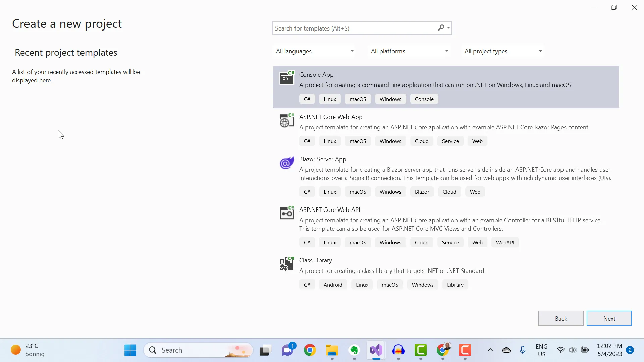Click the Console tag under Console App
Image resolution: width=644 pixels, height=362 pixels.
pyautogui.click(x=424, y=99)
